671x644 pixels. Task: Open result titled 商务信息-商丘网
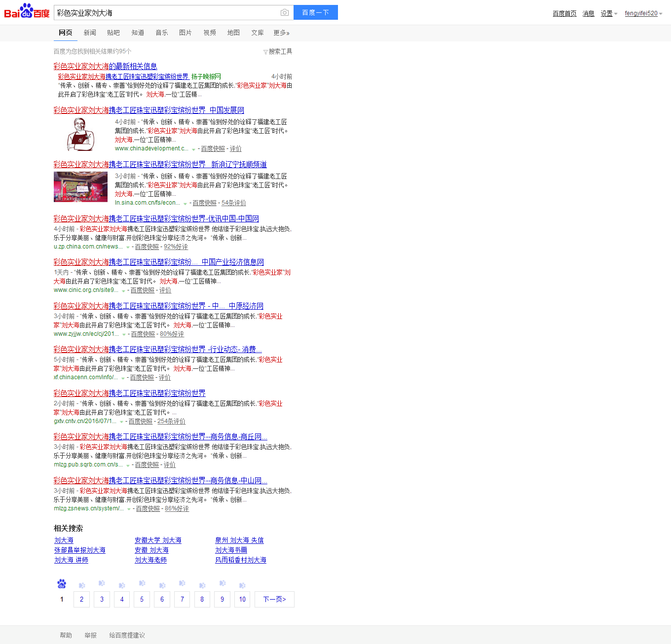coord(160,436)
